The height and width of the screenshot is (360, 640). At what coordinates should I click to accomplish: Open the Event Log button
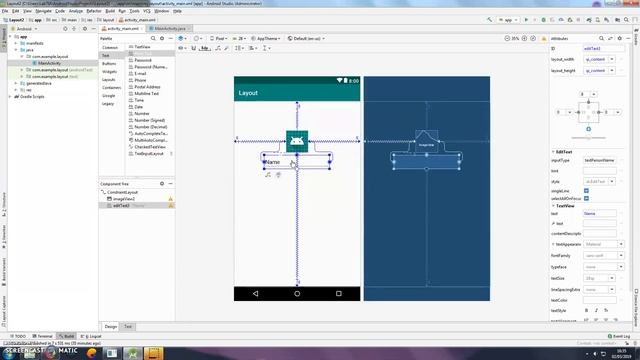(x=619, y=336)
